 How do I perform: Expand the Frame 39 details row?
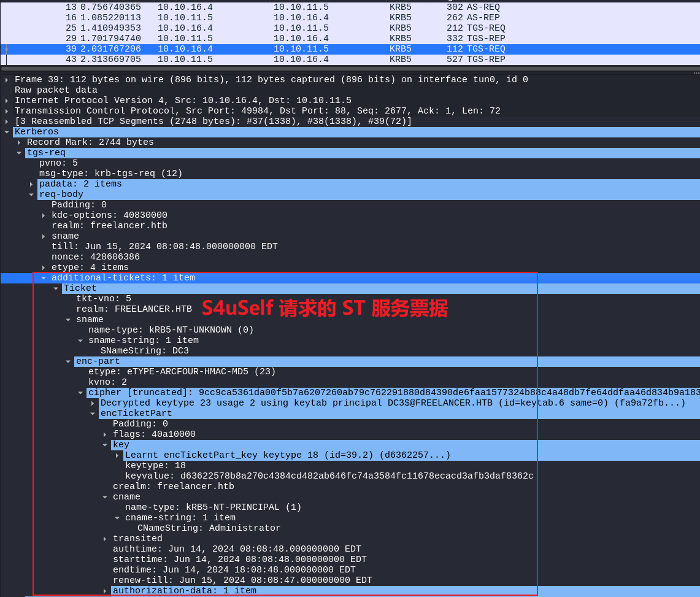tap(7, 80)
